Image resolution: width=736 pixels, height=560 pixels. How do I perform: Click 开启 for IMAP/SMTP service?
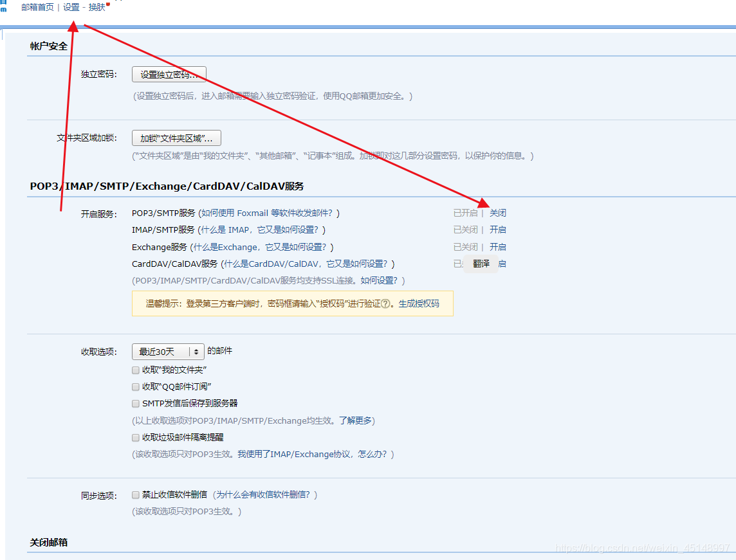(x=497, y=230)
